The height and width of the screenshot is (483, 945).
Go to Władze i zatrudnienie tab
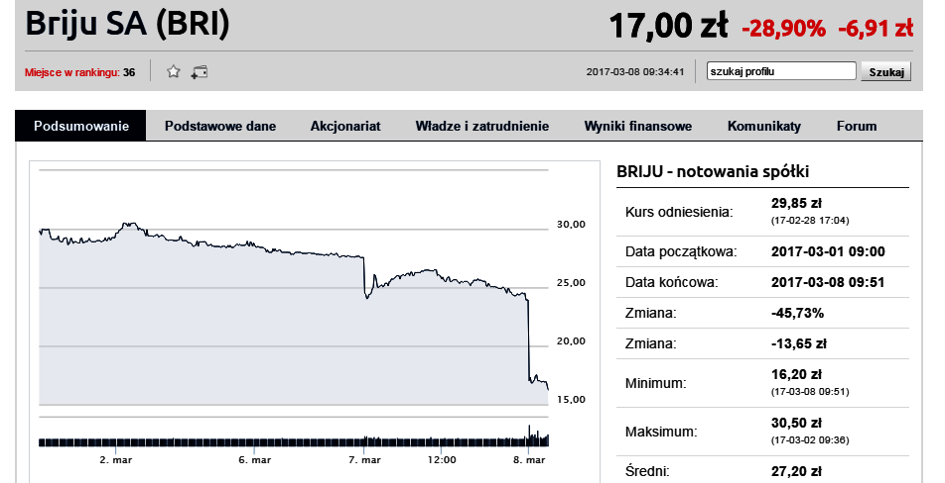tap(482, 126)
